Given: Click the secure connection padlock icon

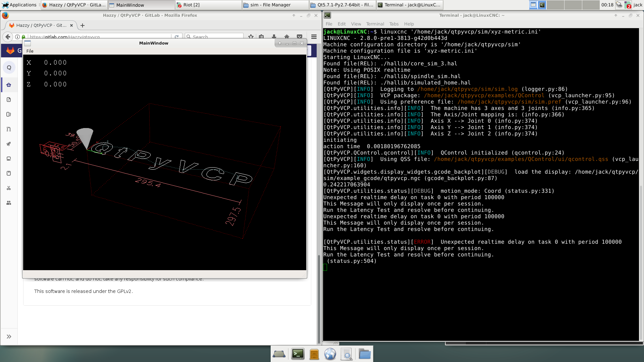Looking at the screenshot, I should coord(23,37).
